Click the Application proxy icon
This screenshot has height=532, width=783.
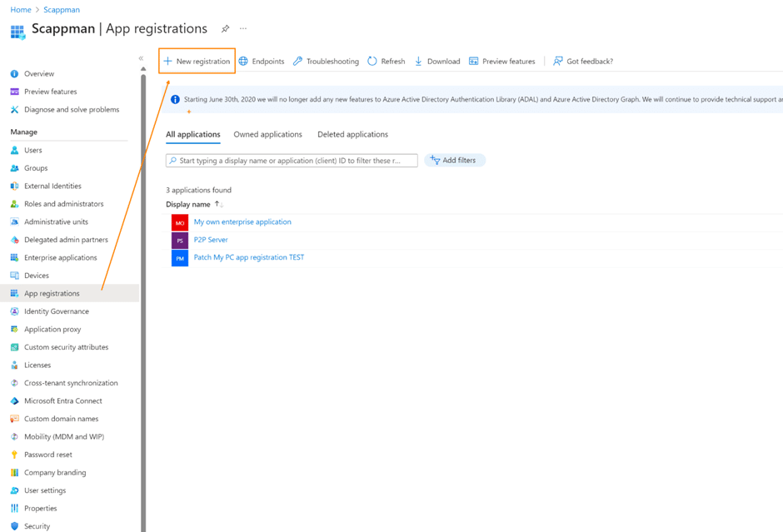(14, 330)
